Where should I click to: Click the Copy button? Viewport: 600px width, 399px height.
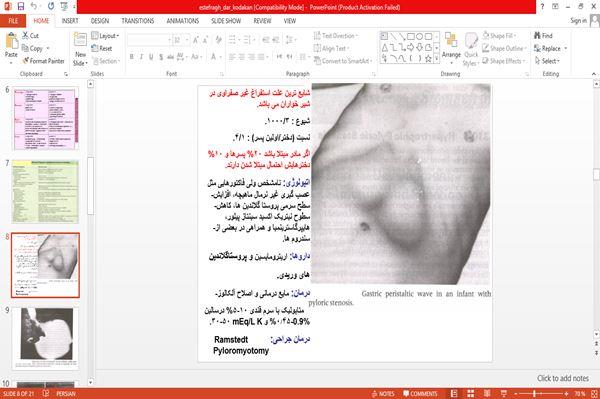[x=33, y=48]
